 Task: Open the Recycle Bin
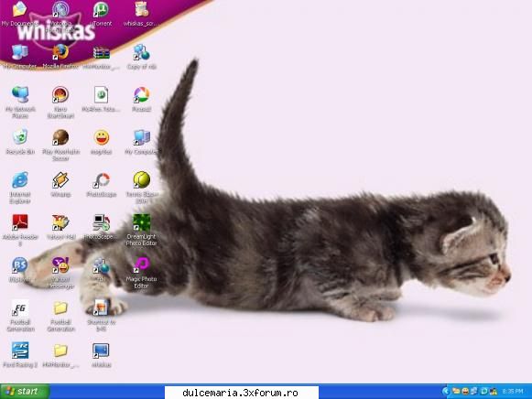[x=19, y=137]
